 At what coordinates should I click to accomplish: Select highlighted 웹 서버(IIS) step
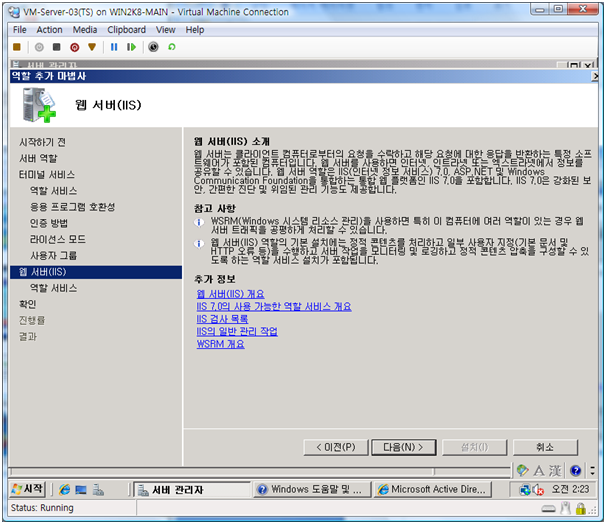(x=96, y=272)
